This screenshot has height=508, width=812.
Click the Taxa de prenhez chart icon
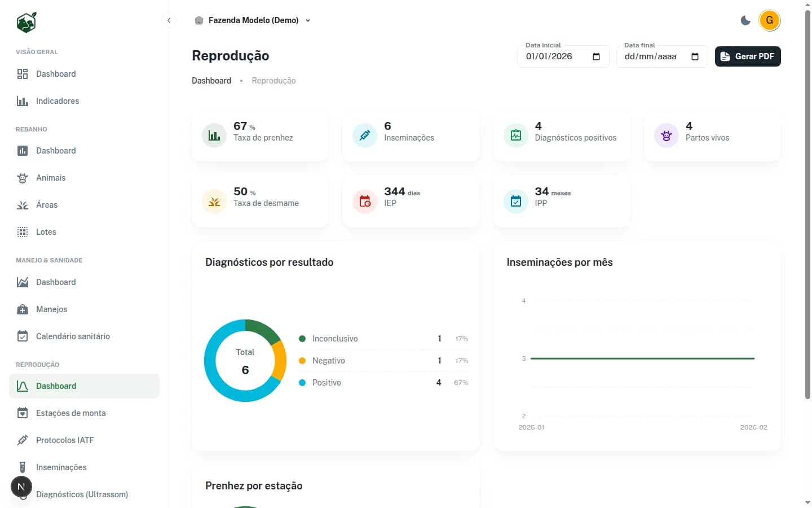click(x=214, y=135)
